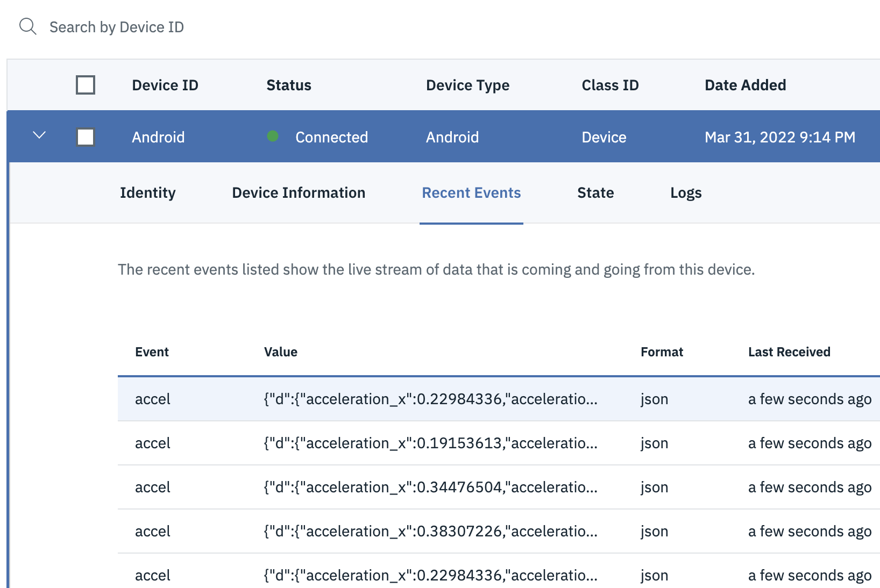
Task: Open the Logs tab
Action: pos(685,192)
